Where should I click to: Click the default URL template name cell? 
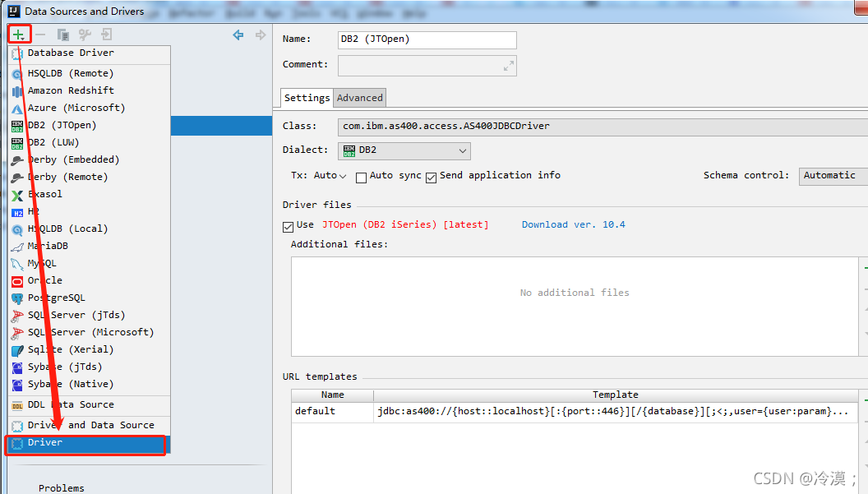click(333, 411)
